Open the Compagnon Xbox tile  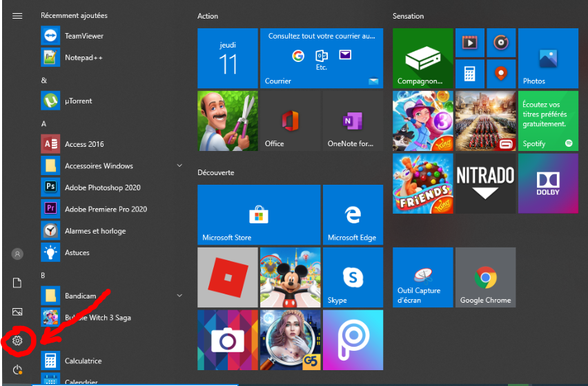422,59
